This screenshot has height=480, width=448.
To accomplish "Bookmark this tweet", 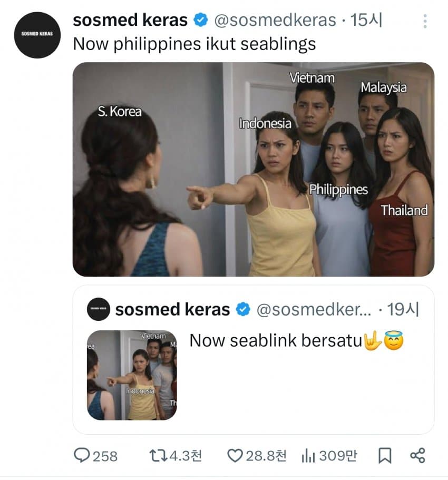I will (385, 455).
